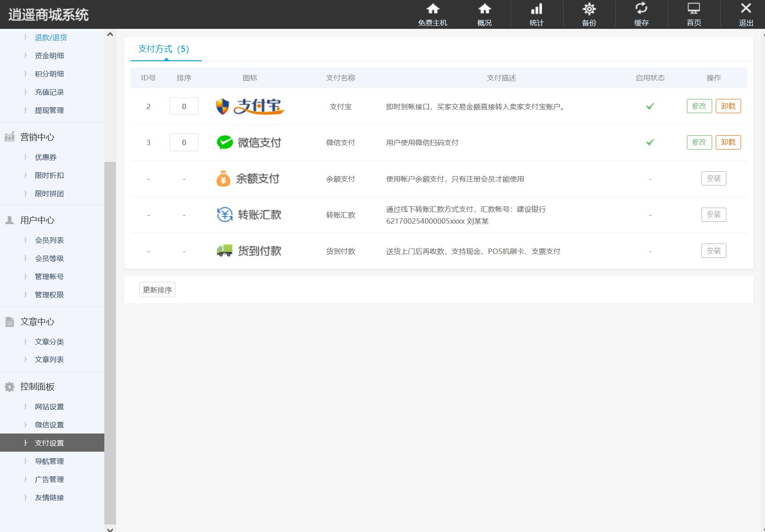Click the 货到付款 delivery truck logo
Viewport: 765px width, 532px height.
click(x=249, y=251)
